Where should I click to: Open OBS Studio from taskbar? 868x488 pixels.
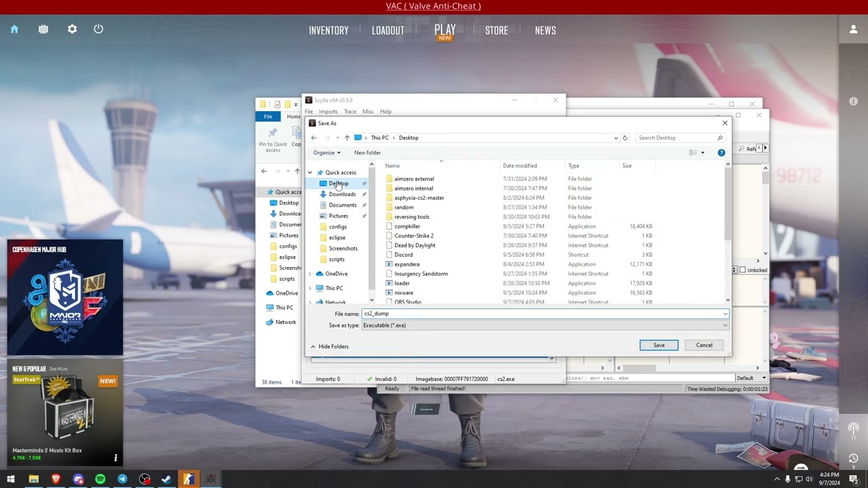[144, 479]
